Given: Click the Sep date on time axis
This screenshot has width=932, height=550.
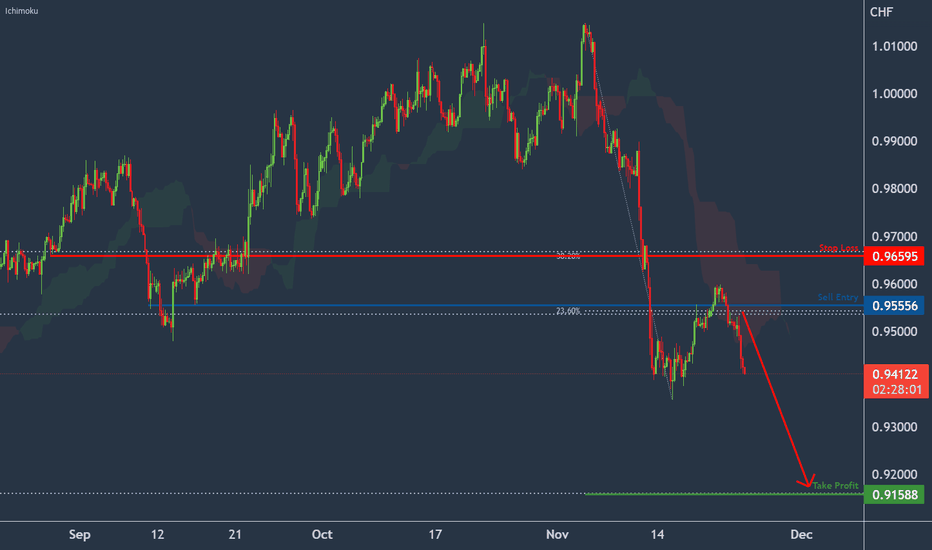Looking at the screenshot, I should 80,535.
